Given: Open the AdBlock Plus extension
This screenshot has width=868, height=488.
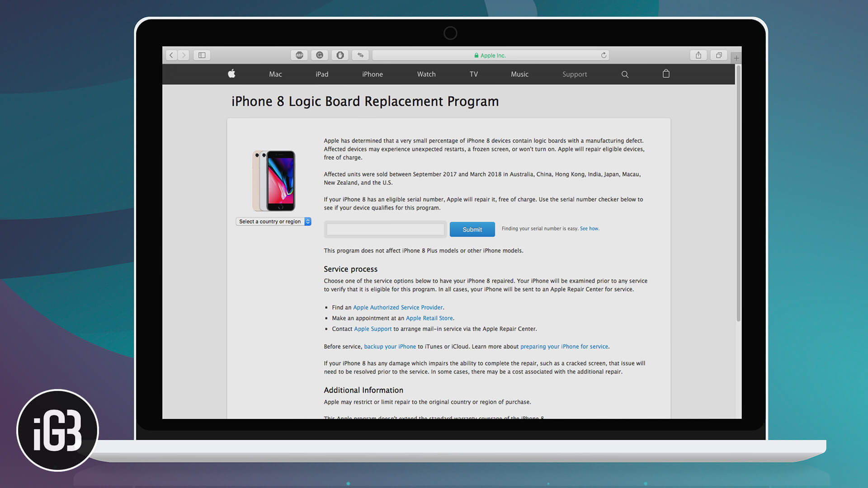Looking at the screenshot, I should pyautogui.click(x=299, y=55).
